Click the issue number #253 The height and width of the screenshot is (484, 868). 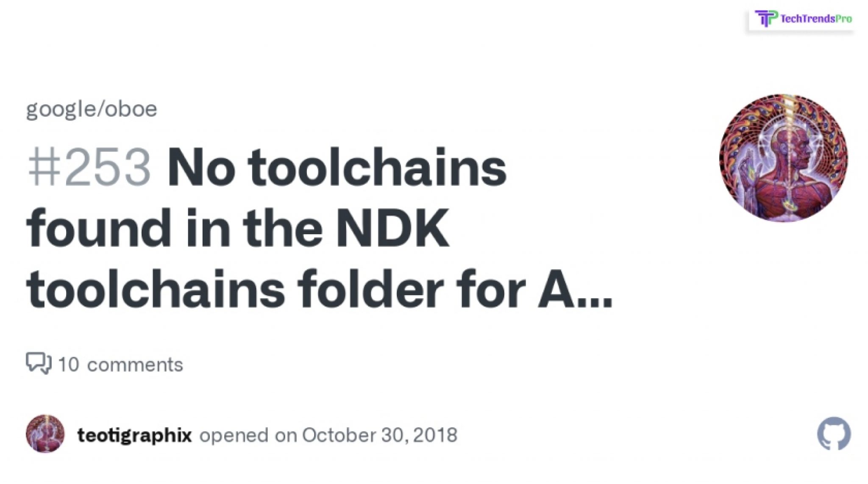pyautogui.click(x=89, y=167)
